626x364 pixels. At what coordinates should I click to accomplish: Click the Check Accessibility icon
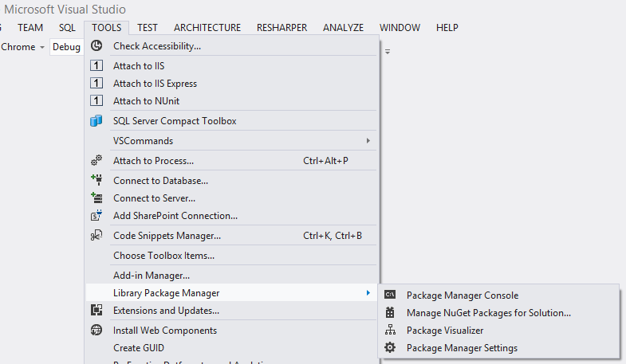coord(96,45)
